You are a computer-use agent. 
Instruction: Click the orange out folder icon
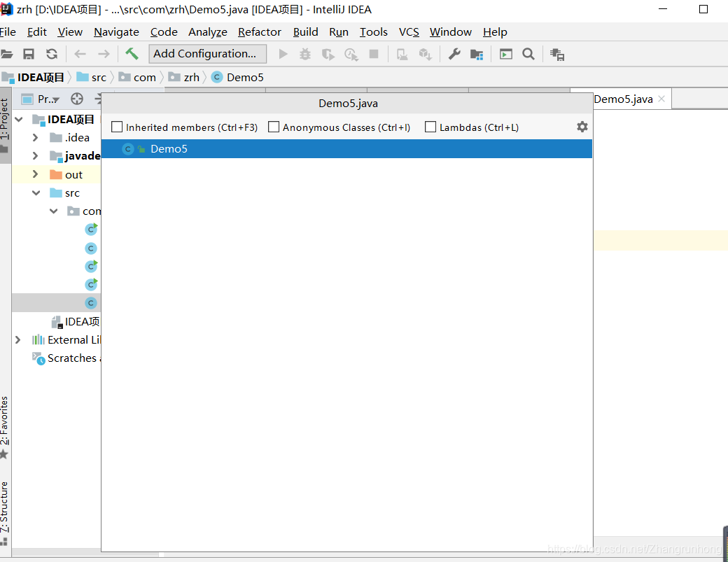point(56,174)
